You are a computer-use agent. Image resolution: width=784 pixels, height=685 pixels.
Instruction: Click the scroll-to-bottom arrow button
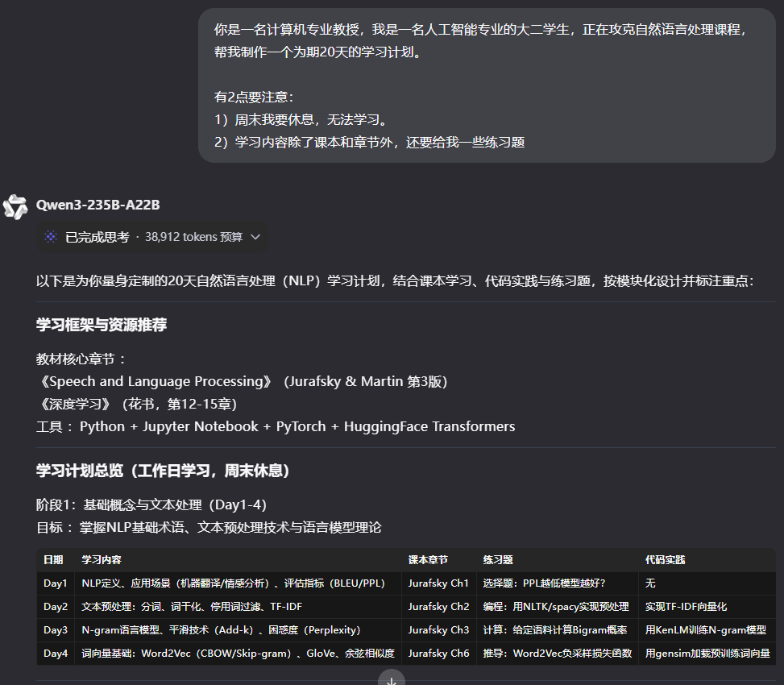point(392,679)
